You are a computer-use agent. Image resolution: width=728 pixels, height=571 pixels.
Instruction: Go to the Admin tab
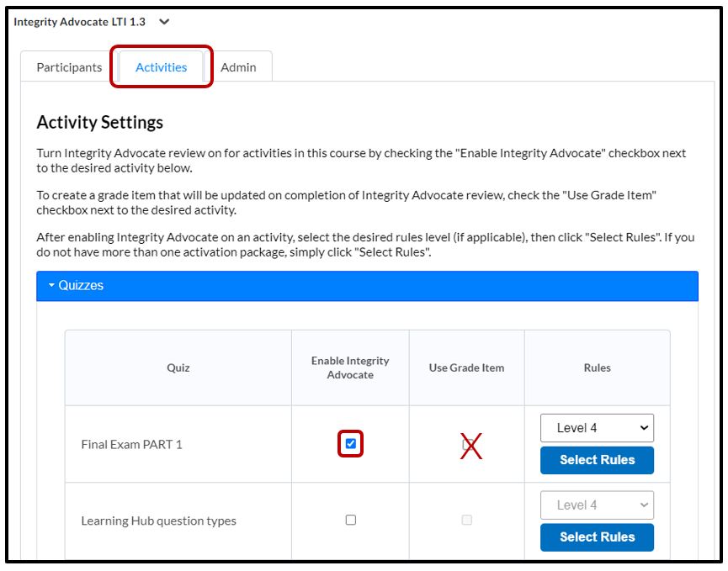[238, 67]
